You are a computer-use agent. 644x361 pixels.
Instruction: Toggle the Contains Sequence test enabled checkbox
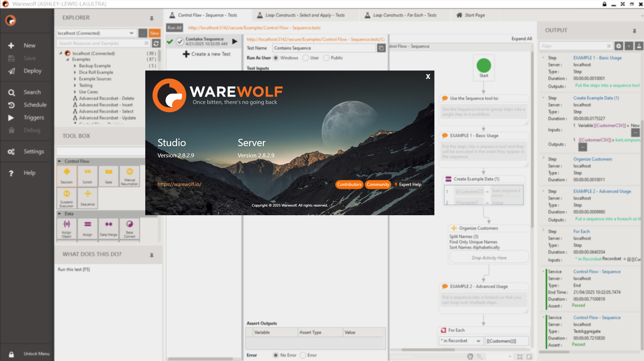(180, 42)
